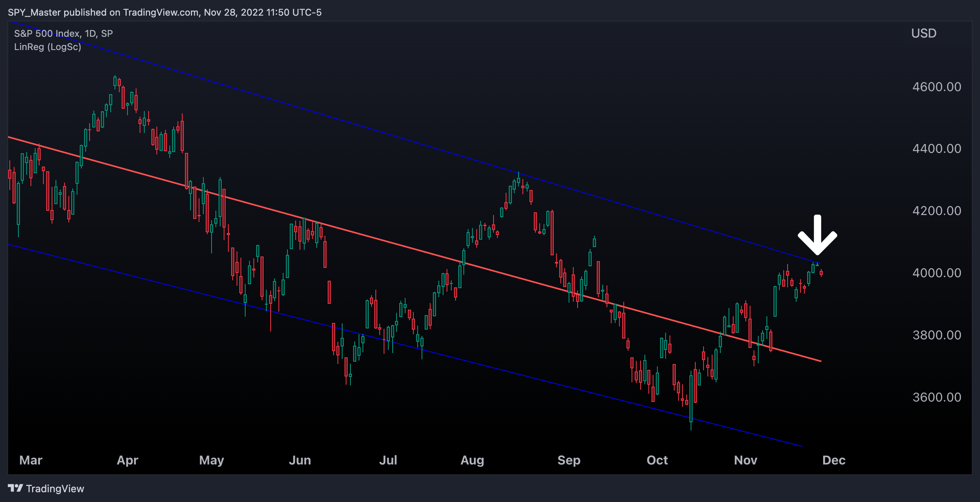Image resolution: width=980 pixels, height=502 pixels.
Task: Click the 'S&P 500 Index, 1D, SP' title
Action: tap(63, 34)
